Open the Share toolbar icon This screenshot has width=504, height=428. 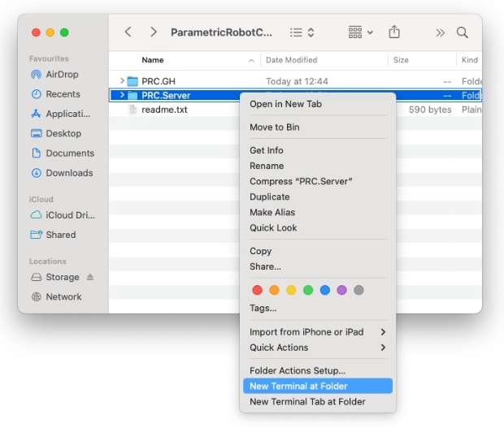394,32
